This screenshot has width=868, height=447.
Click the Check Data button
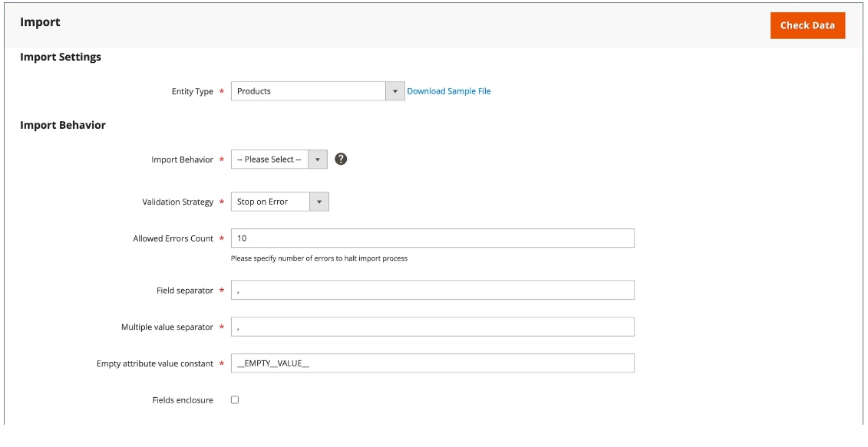point(807,25)
